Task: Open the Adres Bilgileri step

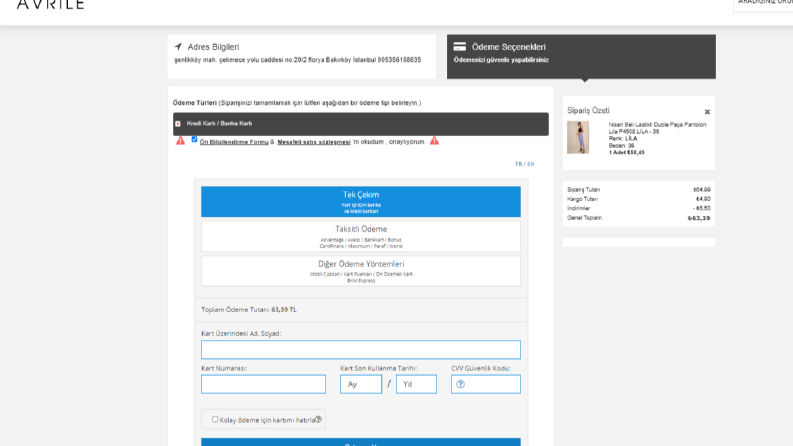Action: pos(301,57)
